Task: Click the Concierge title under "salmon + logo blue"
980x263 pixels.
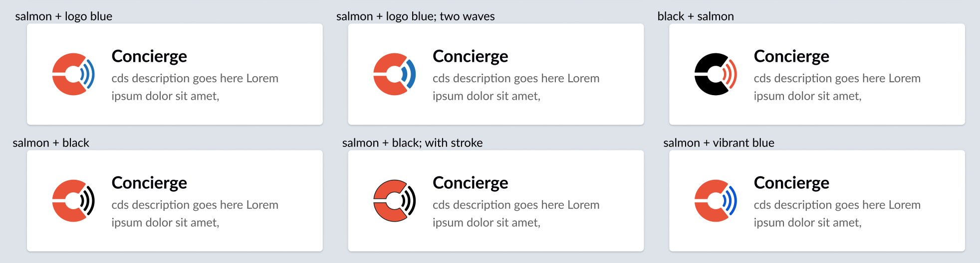Action: pyautogui.click(x=149, y=57)
